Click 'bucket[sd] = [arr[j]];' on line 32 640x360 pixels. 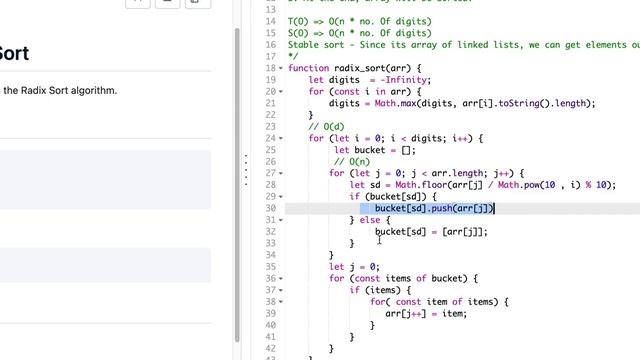[431, 232]
